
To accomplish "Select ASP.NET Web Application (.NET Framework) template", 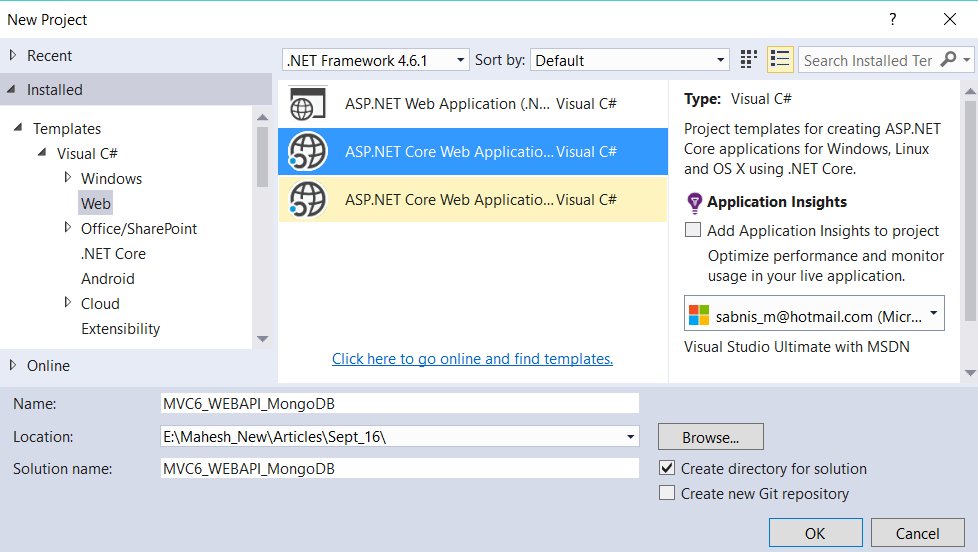I will [473, 104].
